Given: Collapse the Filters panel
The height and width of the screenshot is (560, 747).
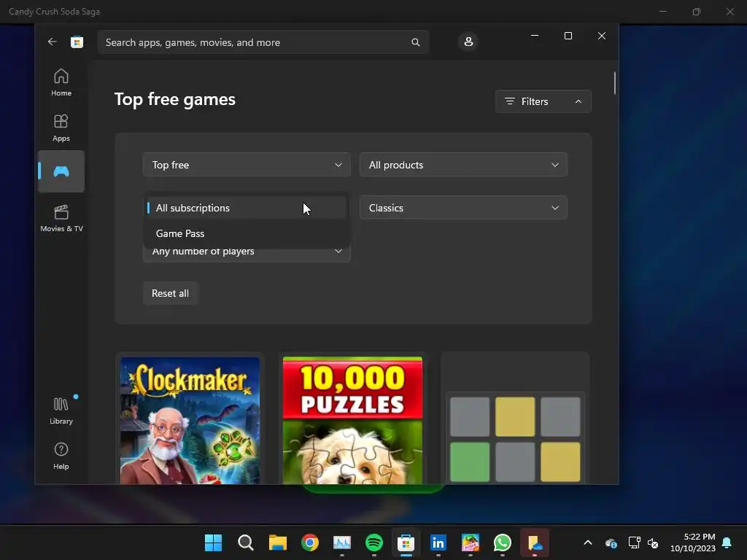Looking at the screenshot, I should coord(543,101).
